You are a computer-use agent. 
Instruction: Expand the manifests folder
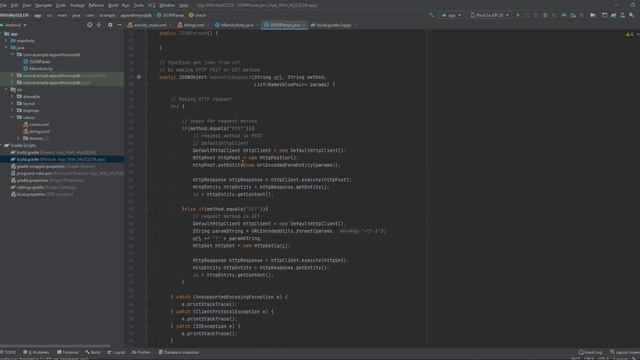click(x=7, y=41)
